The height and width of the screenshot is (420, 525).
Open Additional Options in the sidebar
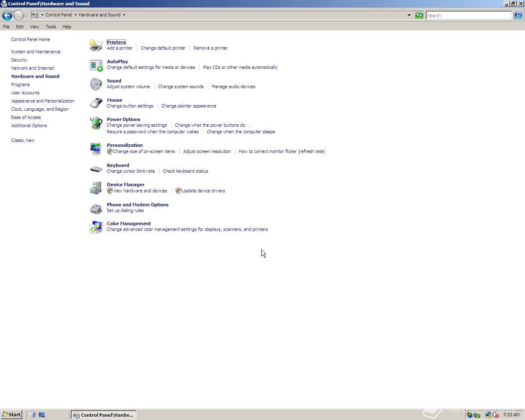pyautogui.click(x=29, y=126)
